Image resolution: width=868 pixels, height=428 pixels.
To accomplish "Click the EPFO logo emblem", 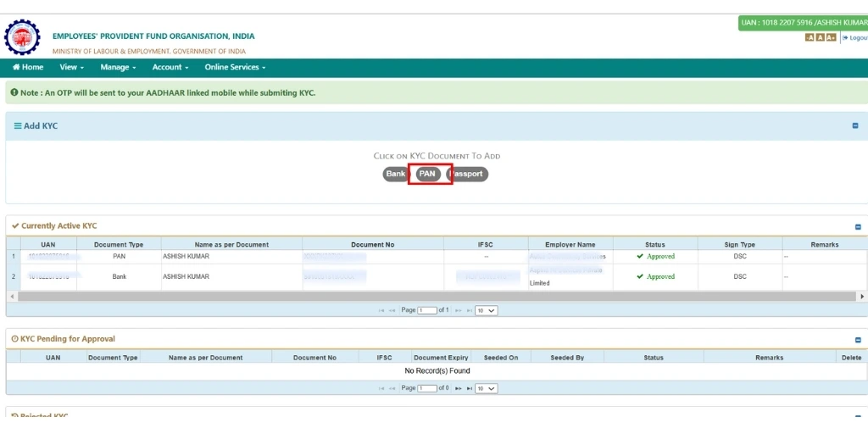I will [22, 37].
